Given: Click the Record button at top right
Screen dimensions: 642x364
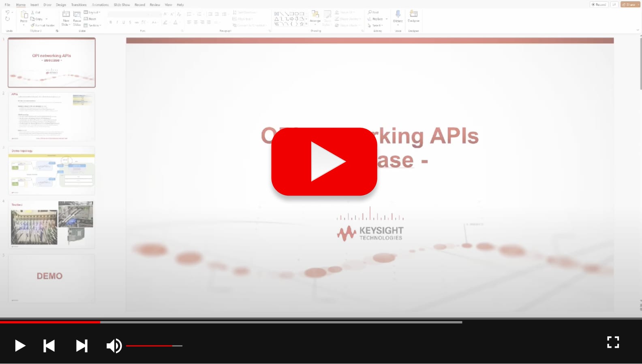Looking at the screenshot, I should click(x=599, y=4).
